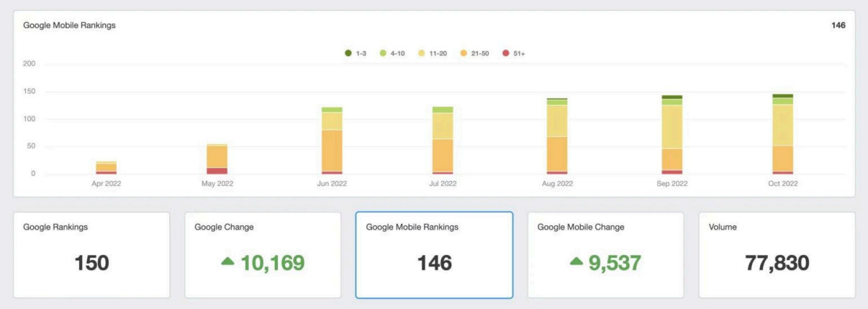Select the Google Change card
Screen dimensions: 868x309
coord(263,255)
